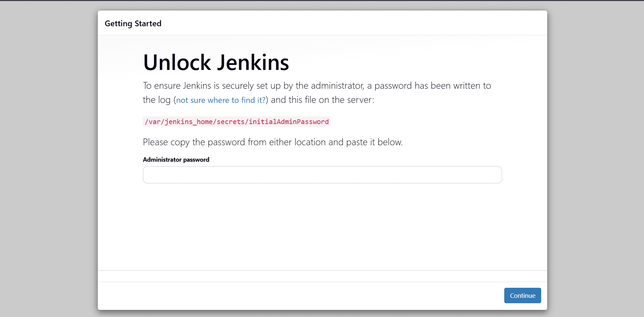
Task: Focus the Administrator password input field
Action: pyautogui.click(x=322, y=175)
